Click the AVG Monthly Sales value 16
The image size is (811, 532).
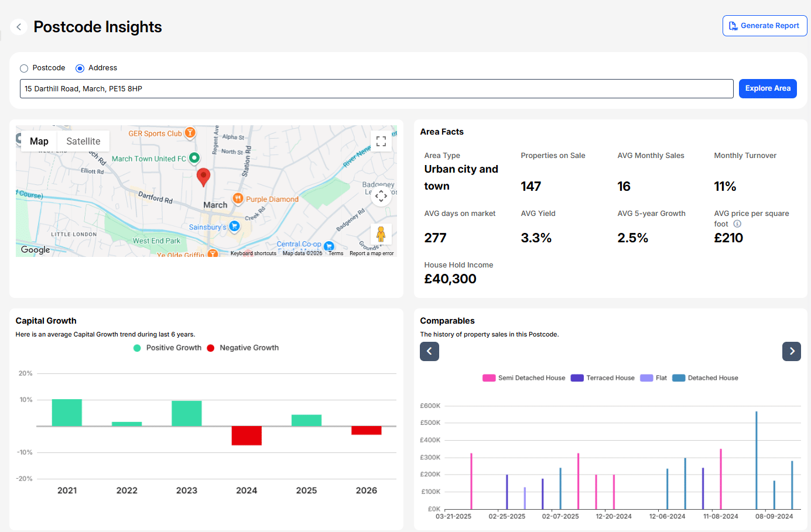click(x=624, y=186)
